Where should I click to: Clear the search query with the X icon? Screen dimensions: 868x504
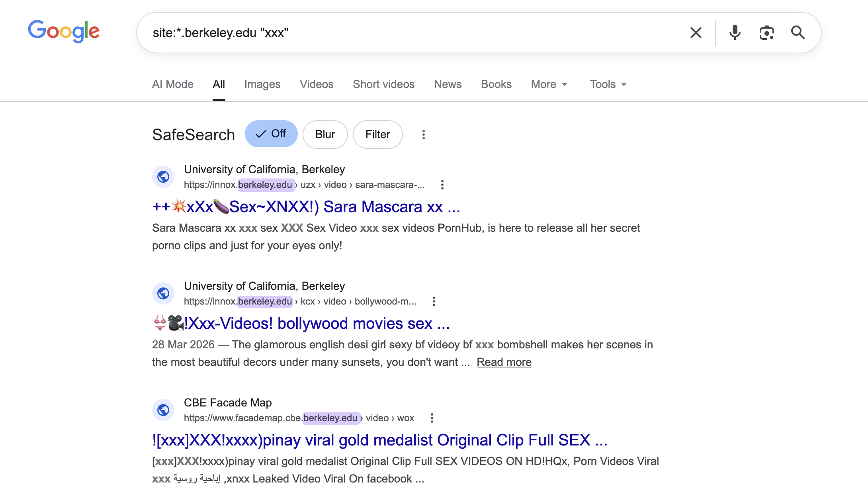pos(696,33)
